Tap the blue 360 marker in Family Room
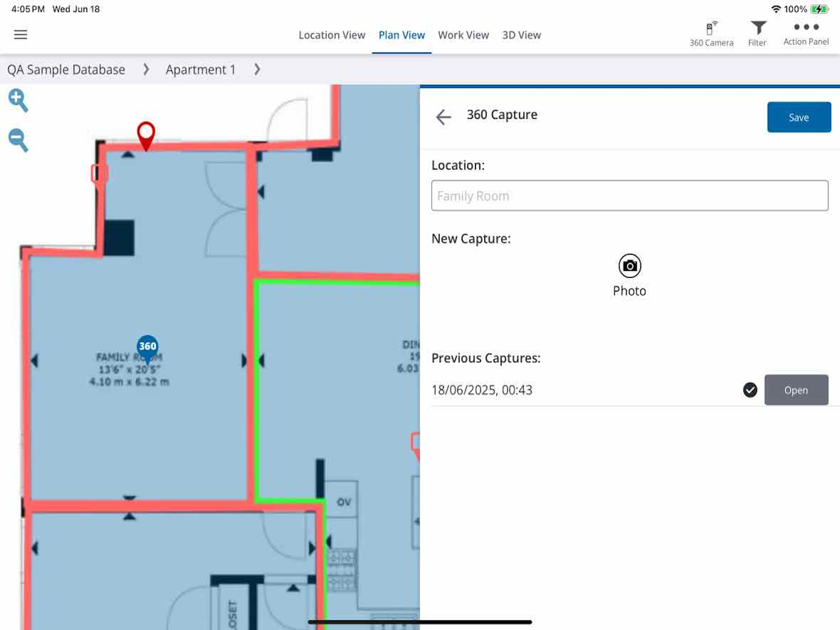The width and height of the screenshot is (840, 630). click(147, 346)
